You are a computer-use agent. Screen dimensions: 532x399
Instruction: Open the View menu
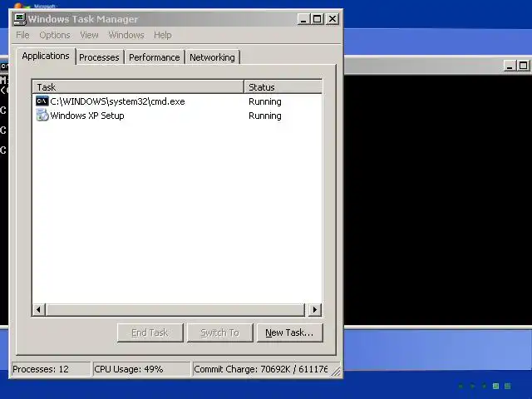pos(89,35)
